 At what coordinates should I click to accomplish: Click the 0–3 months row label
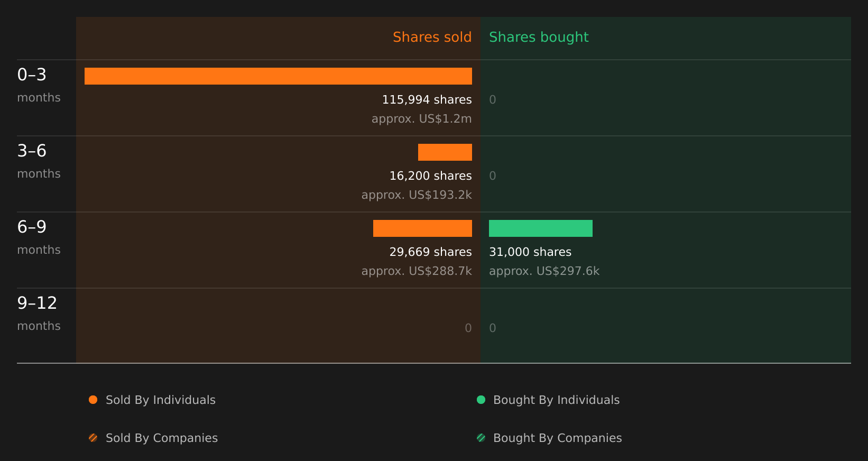point(39,85)
